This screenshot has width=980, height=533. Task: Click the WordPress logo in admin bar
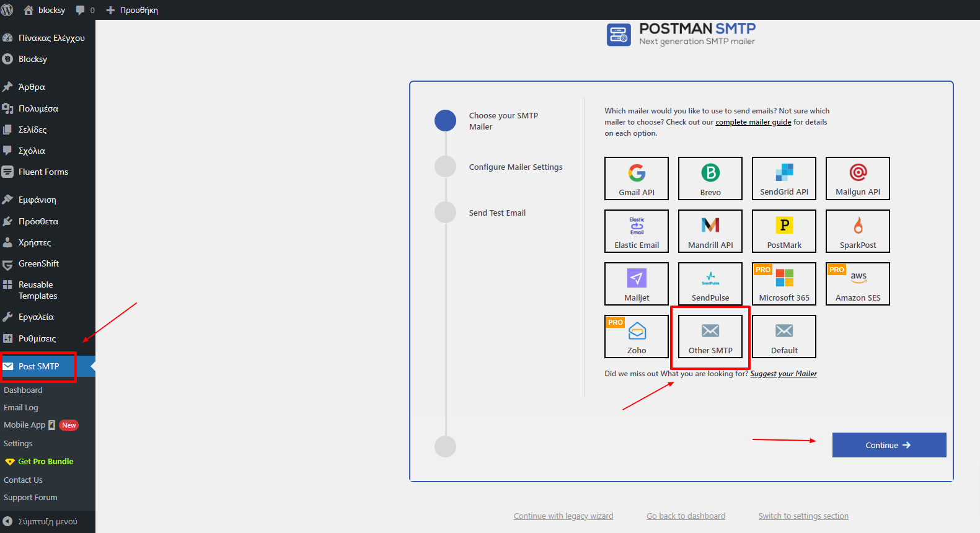[7, 10]
